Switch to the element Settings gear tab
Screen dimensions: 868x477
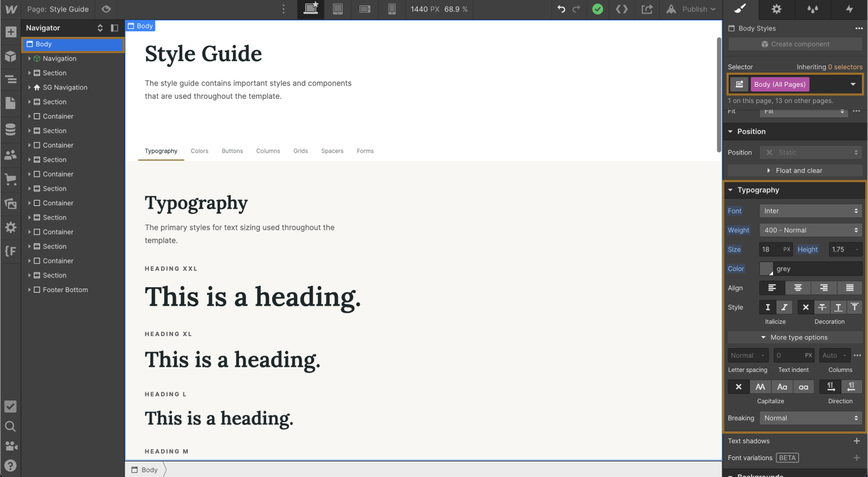click(x=777, y=9)
